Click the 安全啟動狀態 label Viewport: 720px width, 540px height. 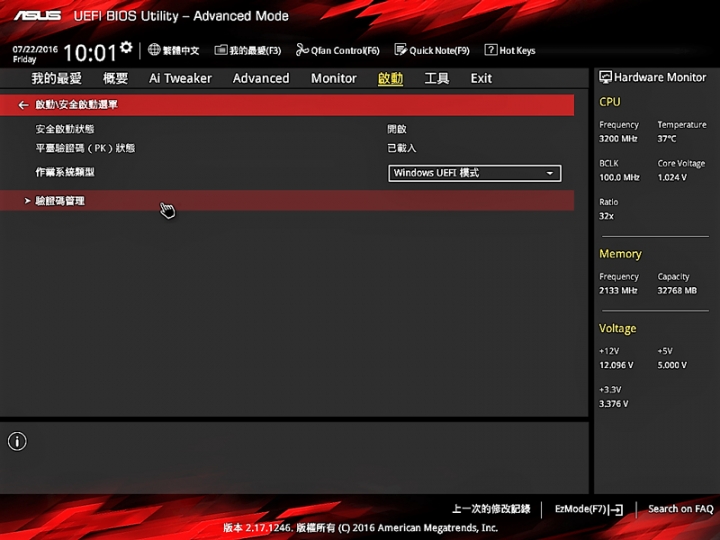coord(65,129)
